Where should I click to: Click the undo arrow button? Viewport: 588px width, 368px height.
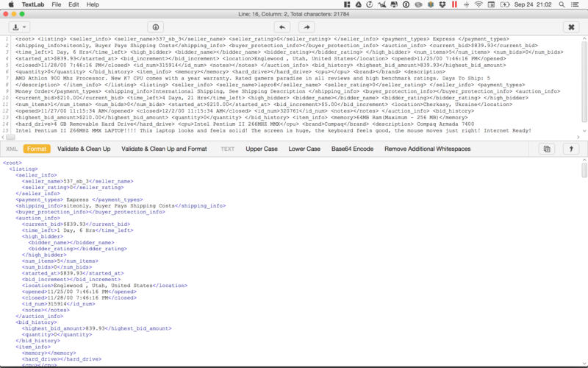(282, 26)
